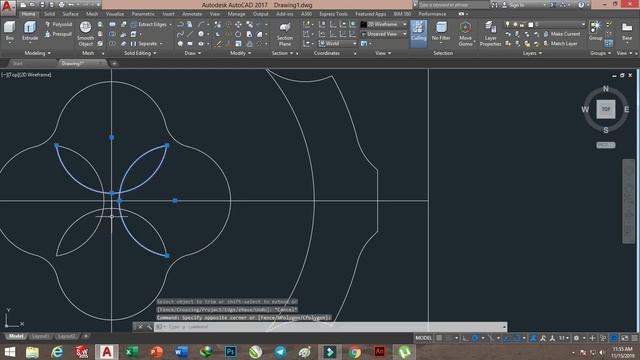Click the status bar customization menu icon
640x360 pixels.
635,338
